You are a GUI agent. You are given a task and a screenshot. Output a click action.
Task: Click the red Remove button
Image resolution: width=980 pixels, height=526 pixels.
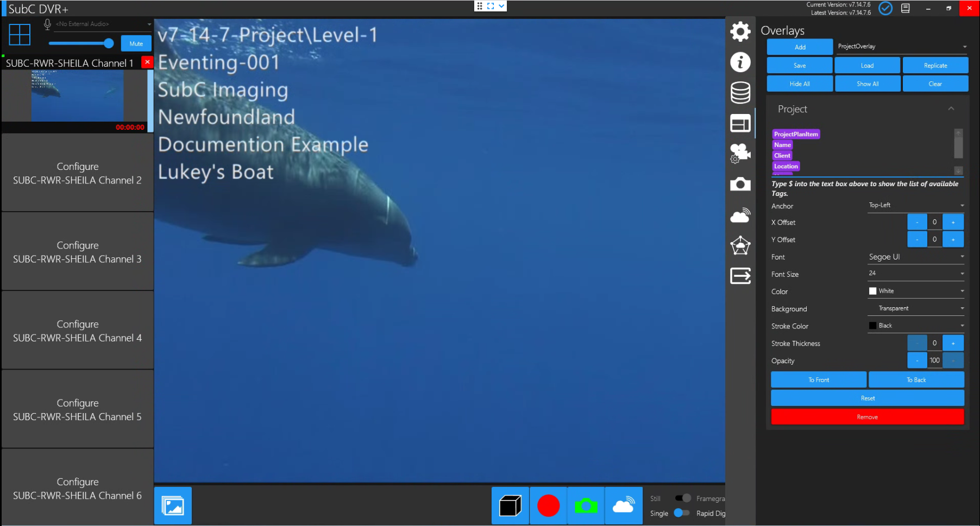868,416
